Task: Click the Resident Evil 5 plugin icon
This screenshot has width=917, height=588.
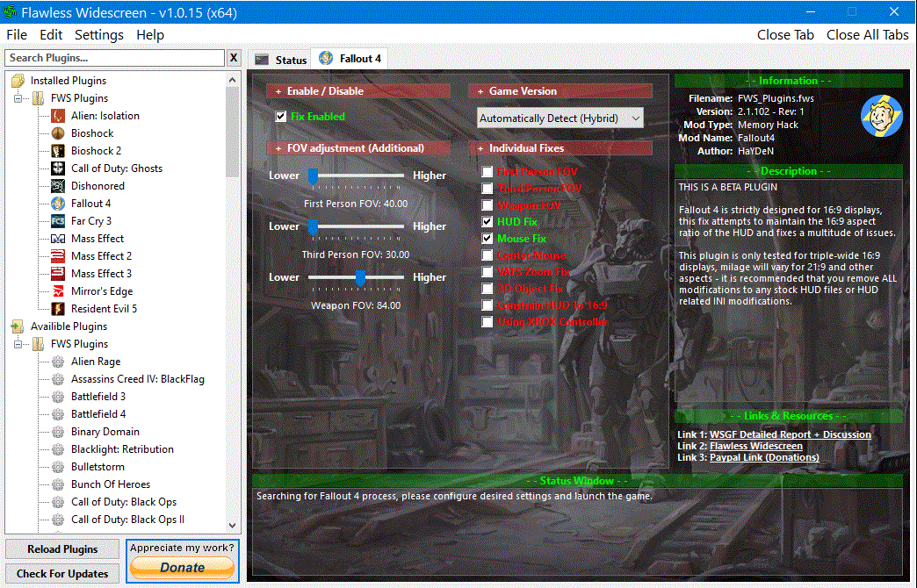Action: [58, 309]
